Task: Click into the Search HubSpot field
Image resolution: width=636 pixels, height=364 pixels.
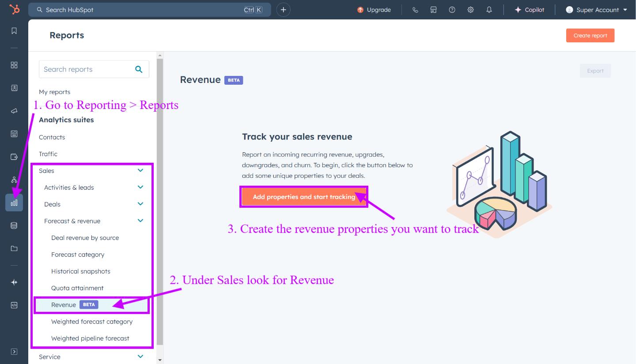Action: coord(149,10)
